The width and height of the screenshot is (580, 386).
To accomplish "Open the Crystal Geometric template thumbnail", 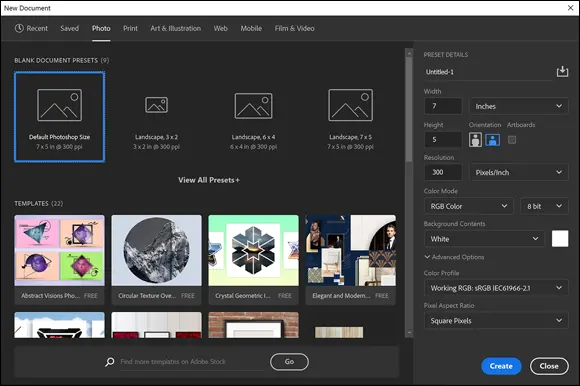I will click(253, 250).
